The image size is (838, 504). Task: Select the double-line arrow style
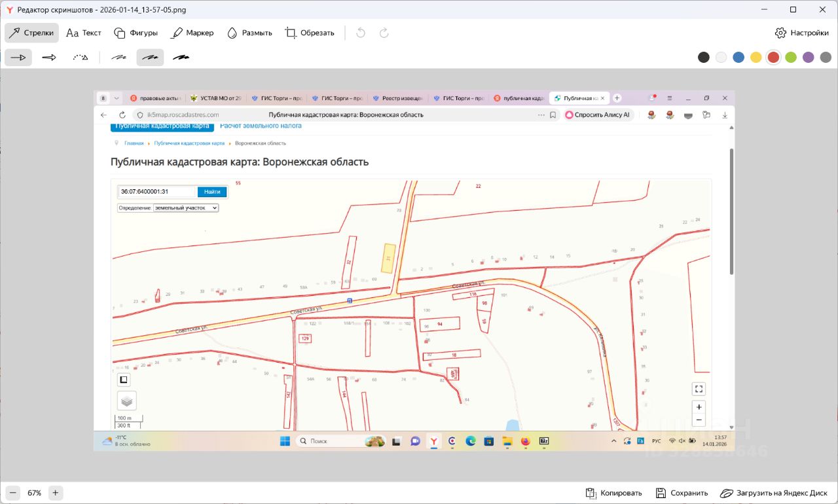(x=49, y=58)
